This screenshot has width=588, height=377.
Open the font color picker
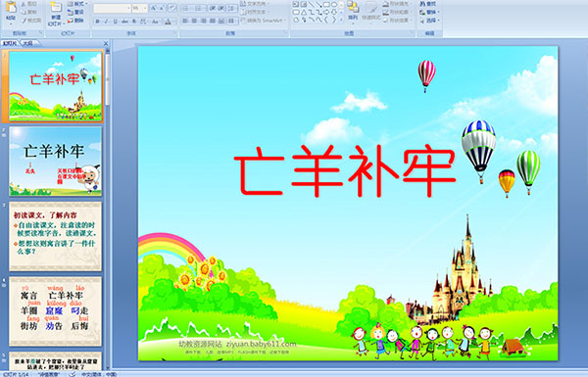168,22
